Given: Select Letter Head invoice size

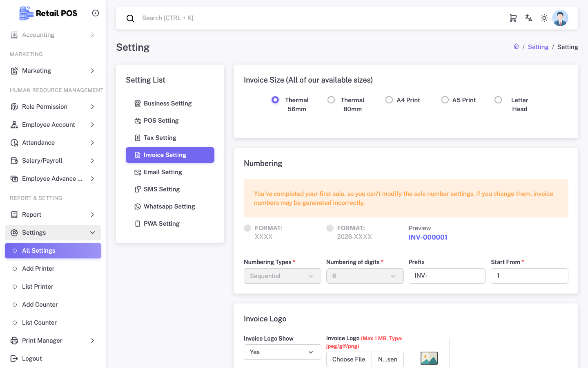Looking at the screenshot, I should tap(498, 100).
